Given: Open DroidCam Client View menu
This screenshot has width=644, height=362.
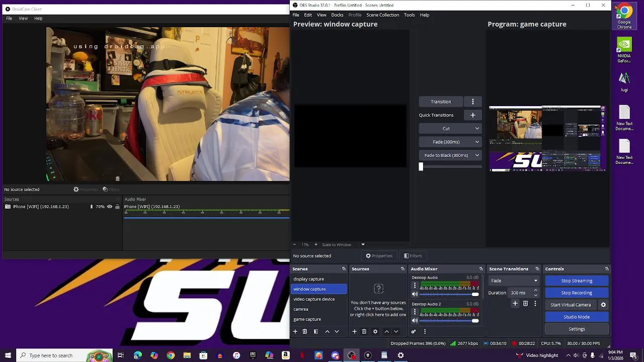Looking at the screenshot, I should click(23, 19).
